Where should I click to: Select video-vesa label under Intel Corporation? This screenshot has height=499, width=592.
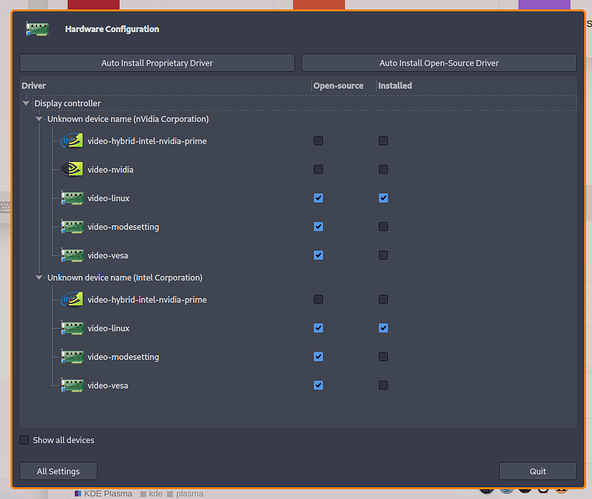[x=108, y=386]
